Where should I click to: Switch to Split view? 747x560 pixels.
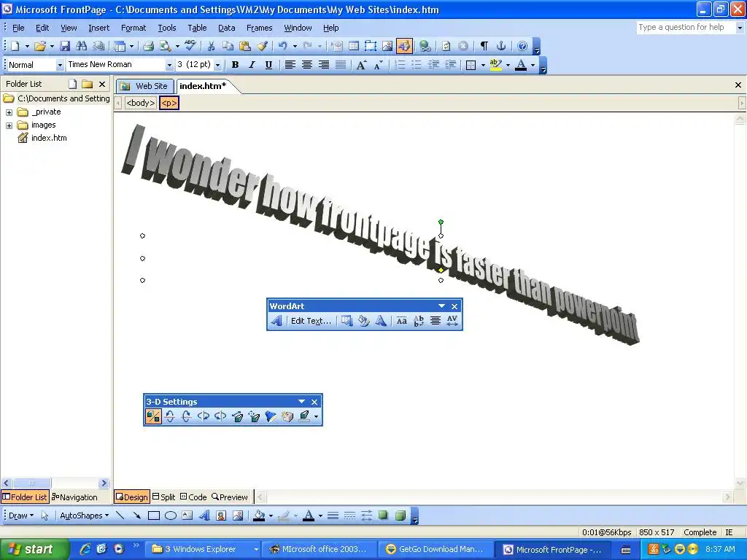click(x=164, y=497)
